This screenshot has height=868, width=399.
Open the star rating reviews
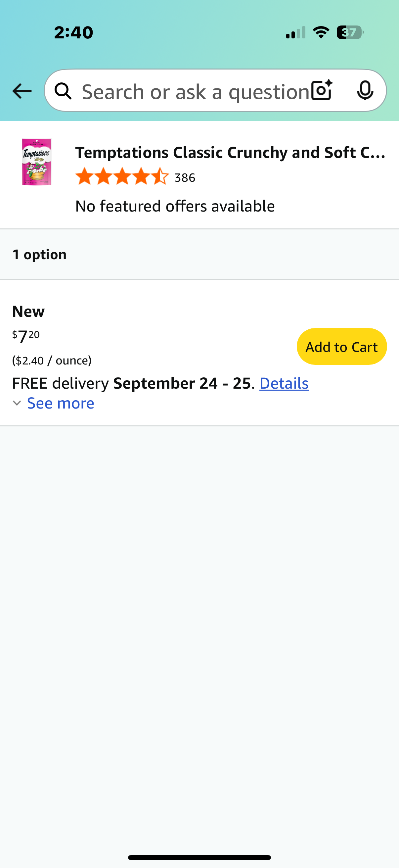pyautogui.click(x=122, y=176)
